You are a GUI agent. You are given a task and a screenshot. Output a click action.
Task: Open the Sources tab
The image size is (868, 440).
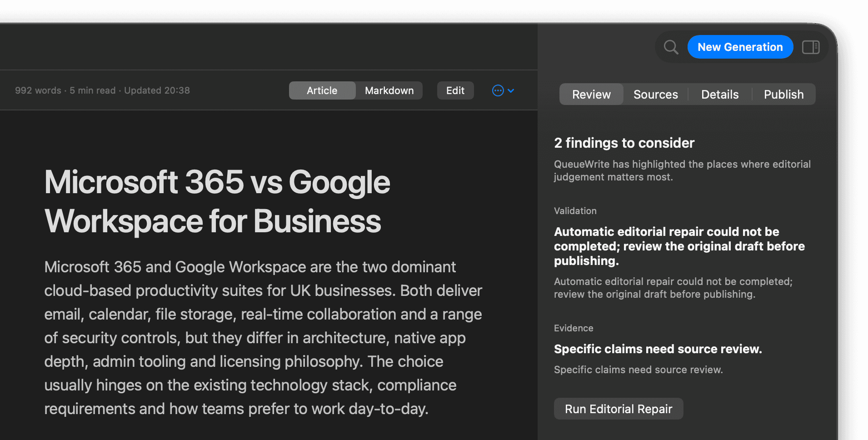tap(656, 94)
